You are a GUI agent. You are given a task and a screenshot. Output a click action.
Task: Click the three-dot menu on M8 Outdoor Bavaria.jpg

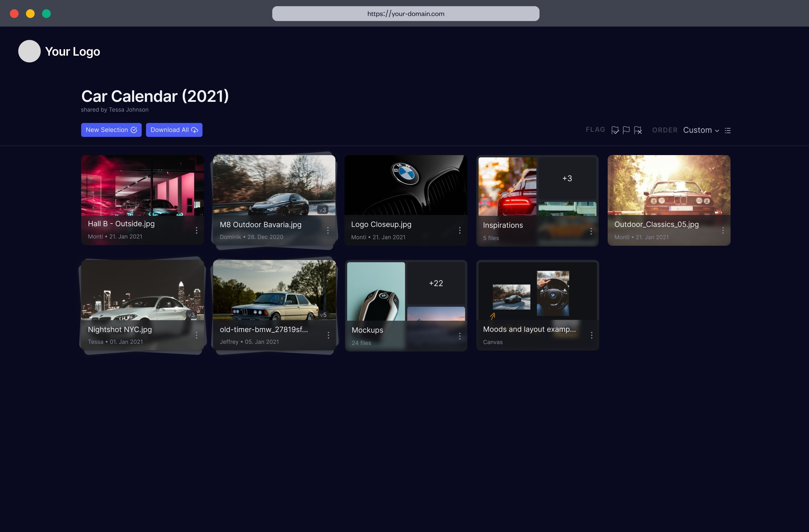(x=329, y=230)
